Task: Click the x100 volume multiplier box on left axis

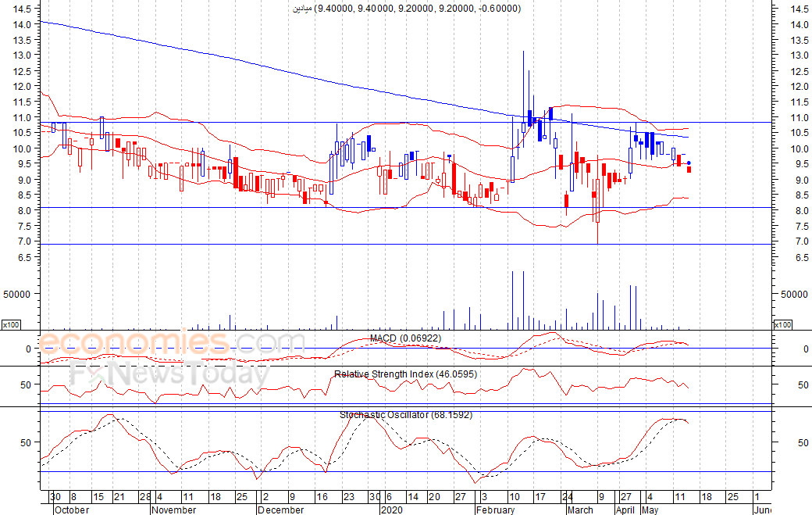Action: (11, 325)
